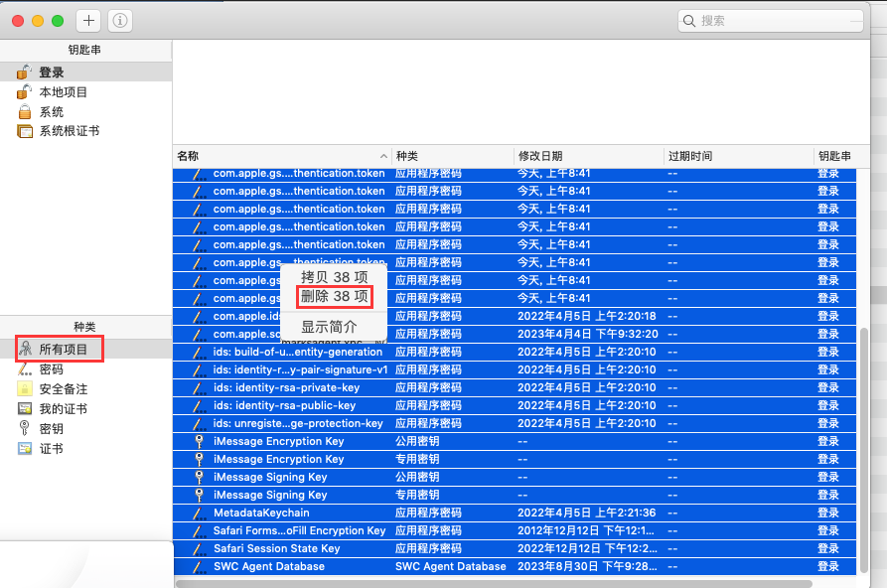Click the sort arrow in 名称 header
The height and width of the screenshot is (588, 887).
pyautogui.click(x=383, y=156)
